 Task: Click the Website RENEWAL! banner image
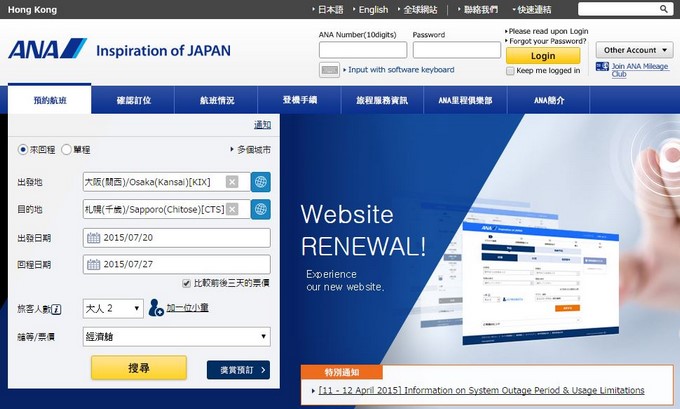[x=480, y=239]
